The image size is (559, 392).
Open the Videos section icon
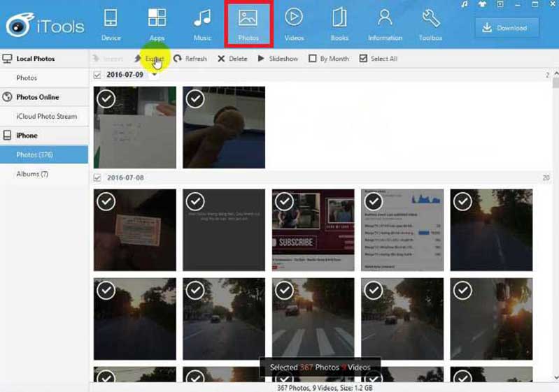click(294, 18)
